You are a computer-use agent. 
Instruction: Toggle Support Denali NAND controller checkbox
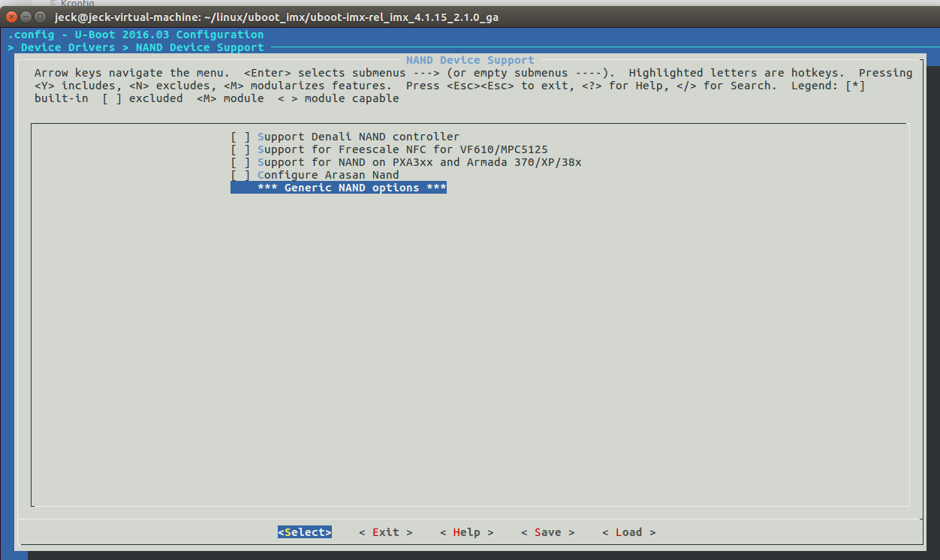[x=240, y=137]
